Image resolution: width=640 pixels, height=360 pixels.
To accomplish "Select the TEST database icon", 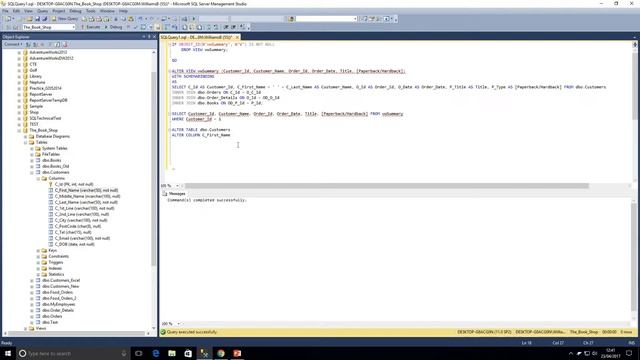I will tap(25, 124).
